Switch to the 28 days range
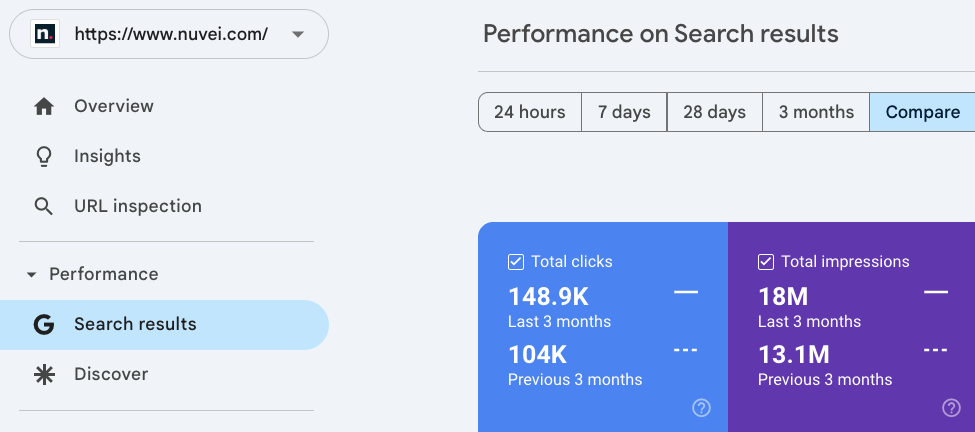The height and width of the screenshot is (432, 975). click(x=714, y=112)
